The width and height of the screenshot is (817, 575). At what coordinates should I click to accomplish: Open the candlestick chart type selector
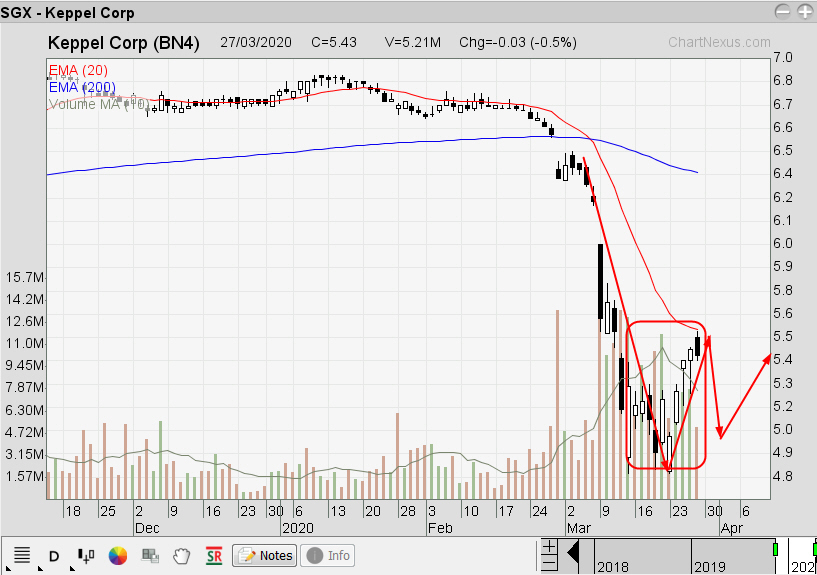click(x=86, y=556)
